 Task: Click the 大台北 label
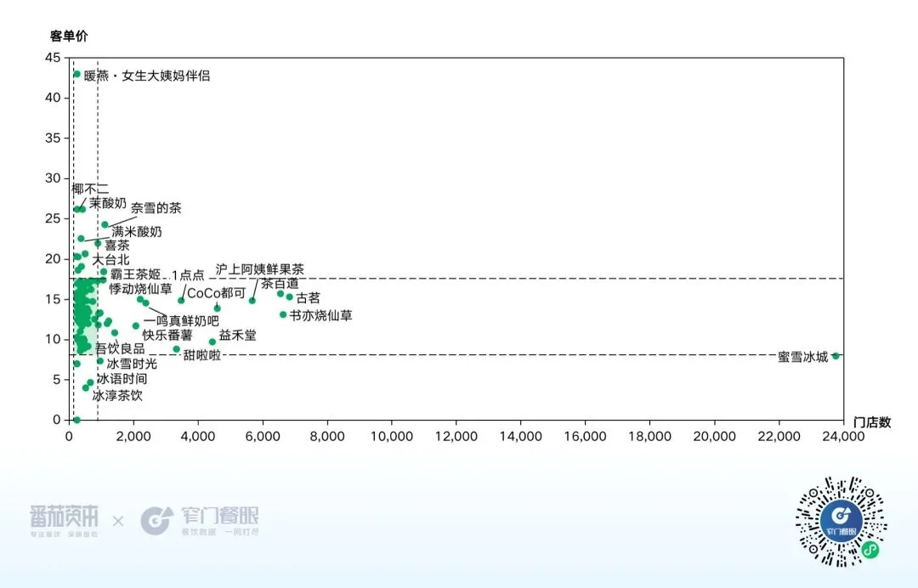tap(110, 259)
